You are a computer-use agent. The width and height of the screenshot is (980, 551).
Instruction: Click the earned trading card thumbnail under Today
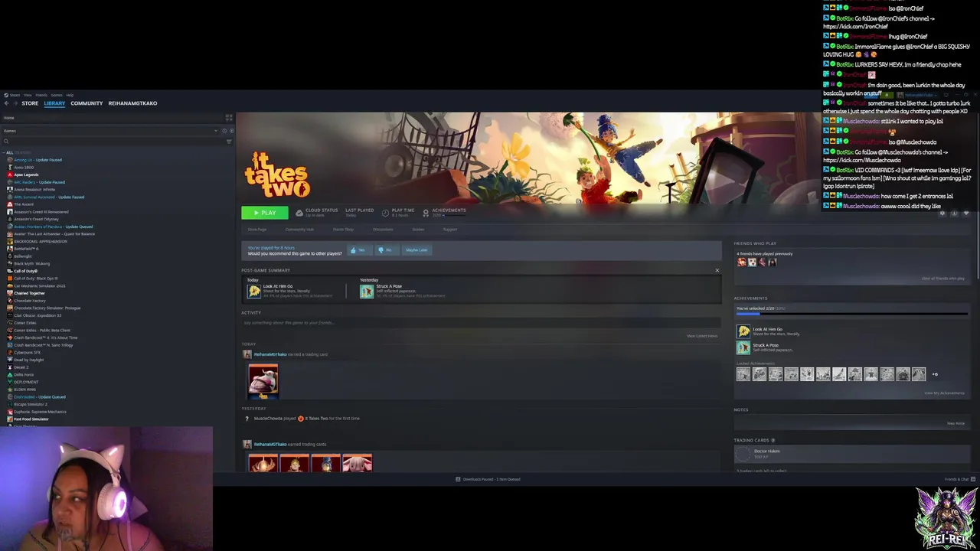pyautogui.click(x=263, y=381)
